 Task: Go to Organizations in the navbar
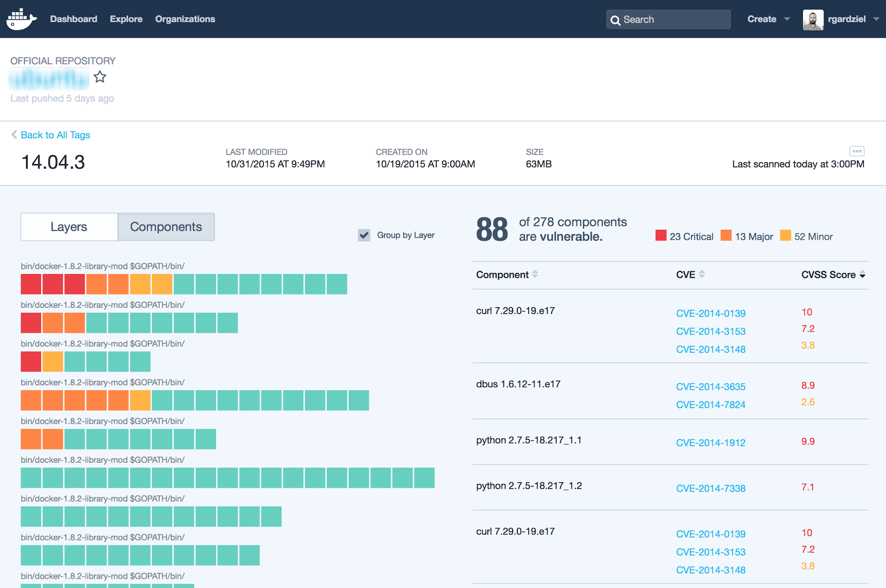coord(185,19)
